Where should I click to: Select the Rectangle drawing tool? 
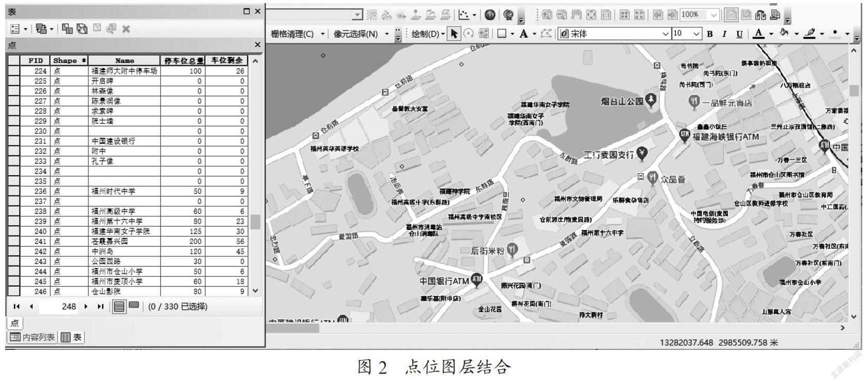(501, 34)
